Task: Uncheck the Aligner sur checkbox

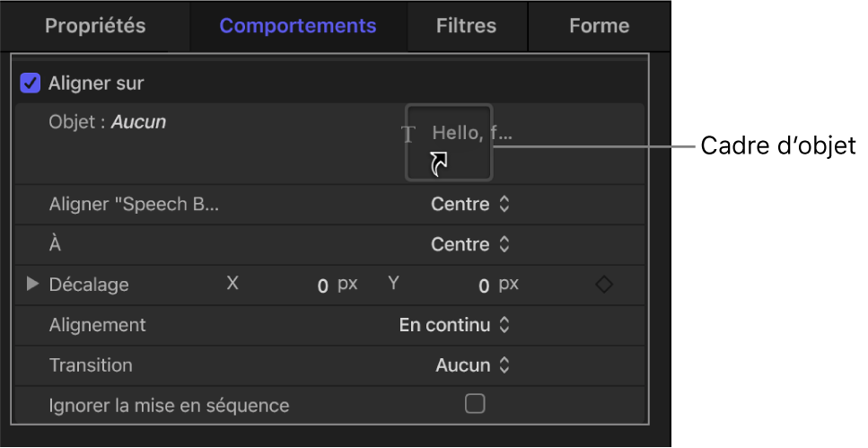Action: pyautogui.click(x=31, y=83)
